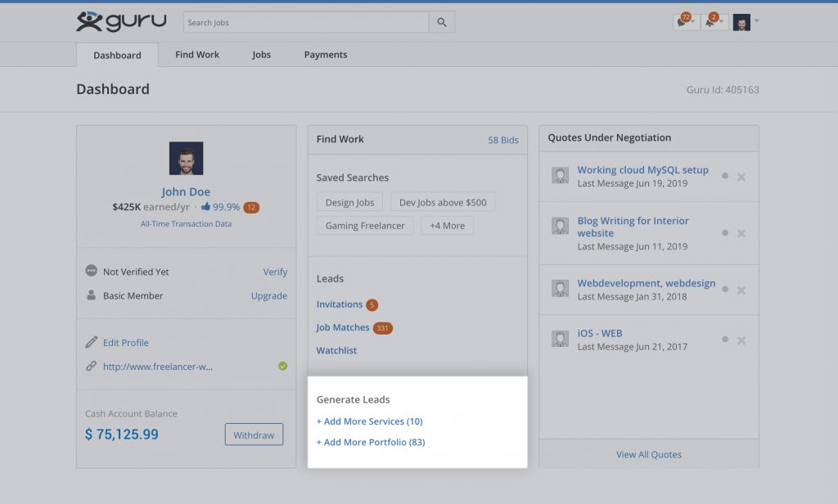This screenshot has height=504, width=838.
Task: Open the Watchlist link
Action: [336, 351]
